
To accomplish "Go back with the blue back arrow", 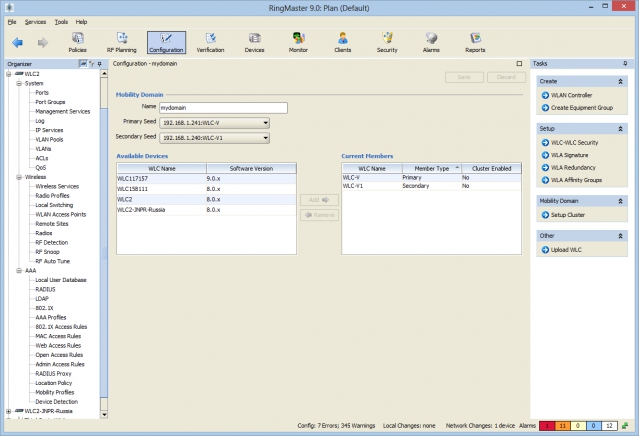I will pyautogui.click(x=18, y=42).
